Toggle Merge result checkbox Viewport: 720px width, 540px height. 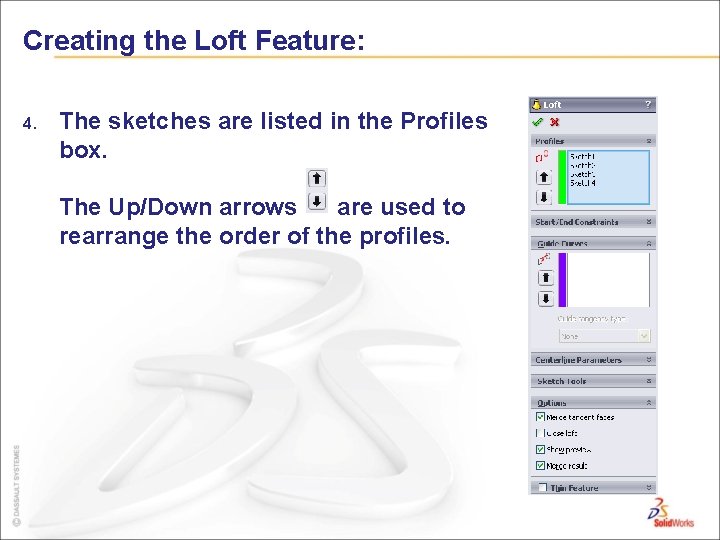click(540, 466)
